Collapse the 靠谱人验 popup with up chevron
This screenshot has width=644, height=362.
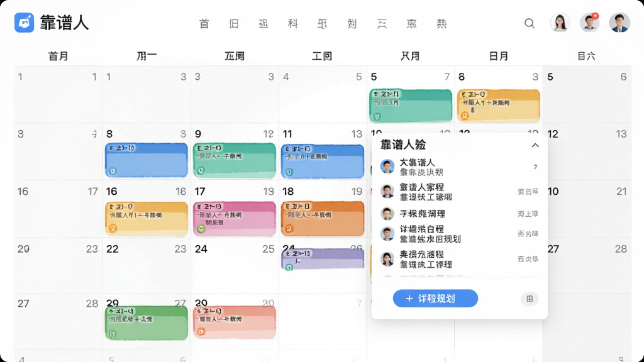[535, 145]
